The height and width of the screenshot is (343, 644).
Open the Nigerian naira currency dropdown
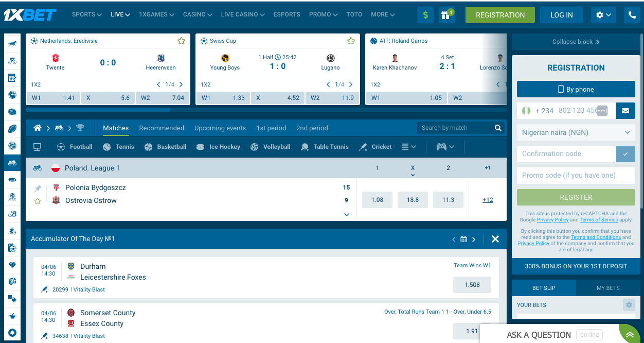tap(576, 132)
